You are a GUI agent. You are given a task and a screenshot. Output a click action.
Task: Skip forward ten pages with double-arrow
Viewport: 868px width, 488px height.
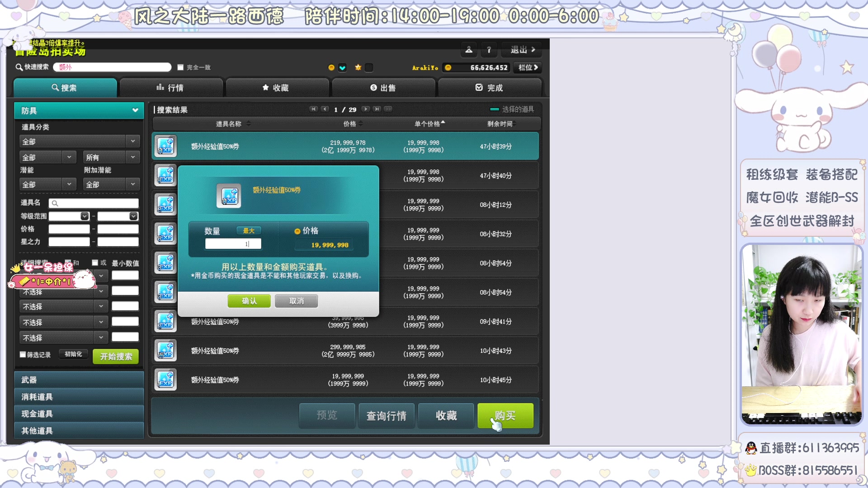tap(388, 109)
